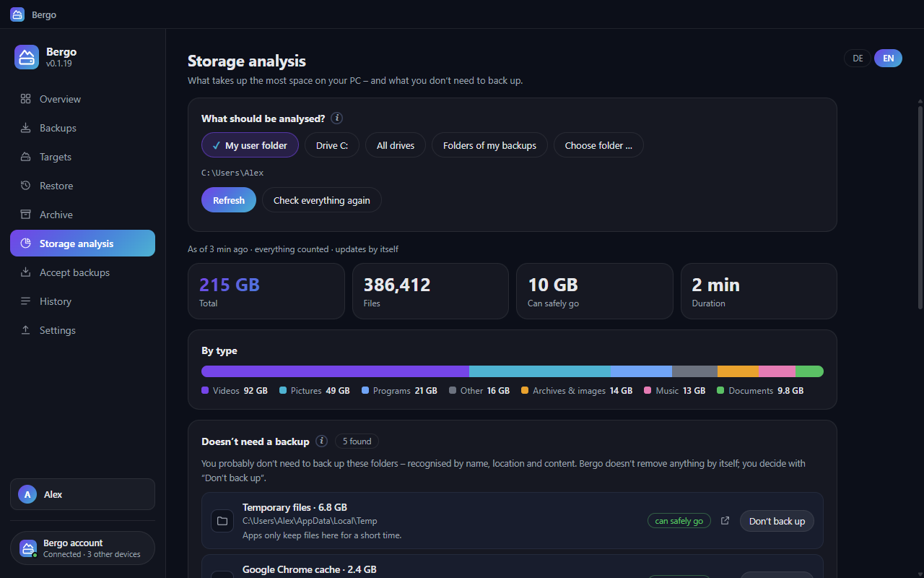Image resolution: width=924 pixels, height=578 pixels.
Task: Click the "Programs 21 GB" legend entry
Action: pos(399,390)
